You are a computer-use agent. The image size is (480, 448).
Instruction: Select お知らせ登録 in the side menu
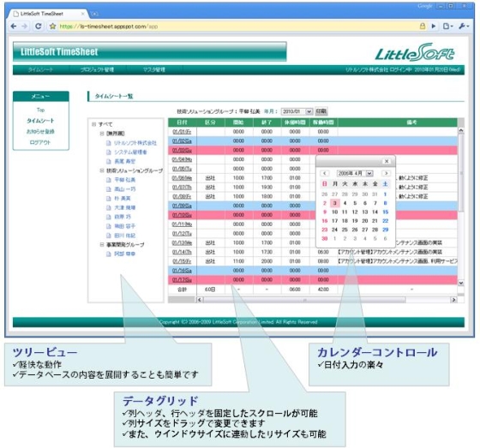point(40,132)
